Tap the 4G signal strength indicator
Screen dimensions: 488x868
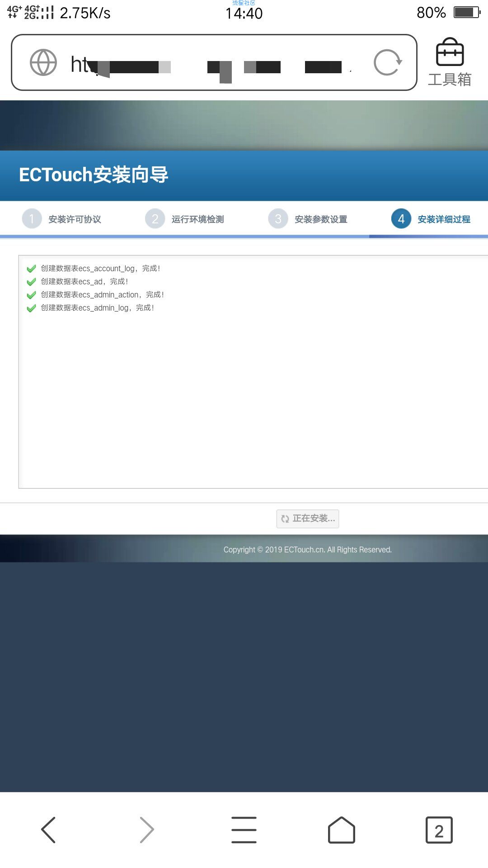[30, 12]
